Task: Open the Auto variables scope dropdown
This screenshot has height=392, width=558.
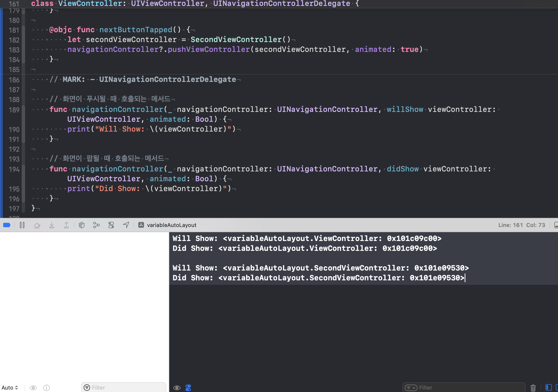Action: coord(10,388)
